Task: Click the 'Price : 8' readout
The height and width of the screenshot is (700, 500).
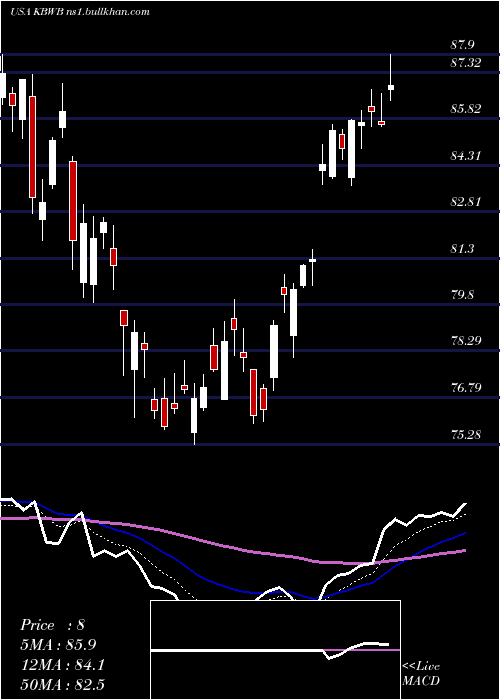Action: click(x=52, y=625)
